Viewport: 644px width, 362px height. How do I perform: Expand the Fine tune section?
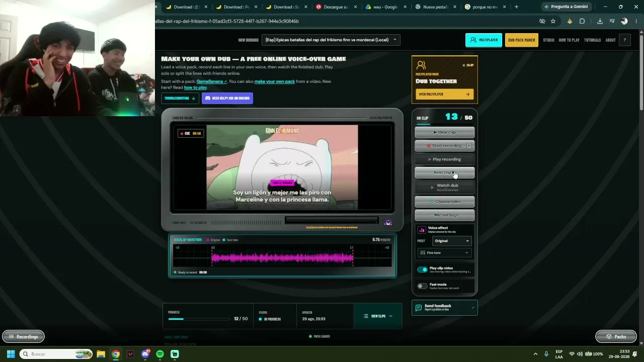444,252
